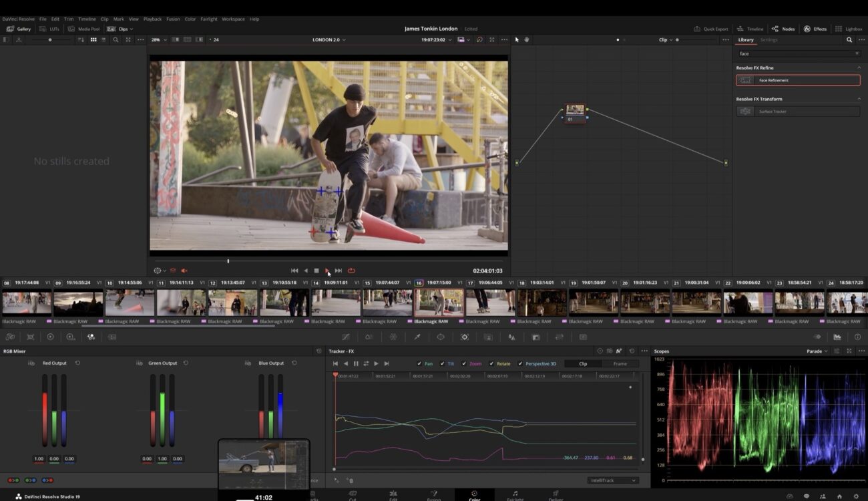This screenshot has height=501, width=868.
Task: Select the node graph hand pan tool
Action: click(x=527, y=40)
